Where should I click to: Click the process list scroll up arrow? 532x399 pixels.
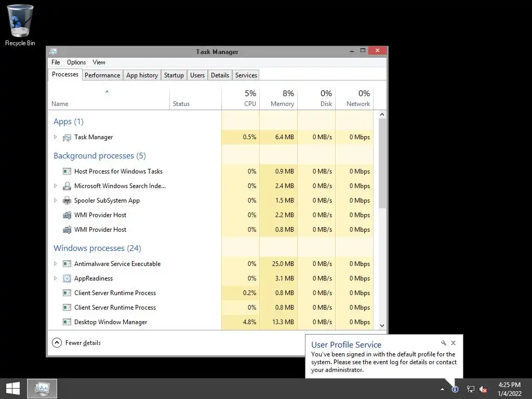tap(382, 115)
